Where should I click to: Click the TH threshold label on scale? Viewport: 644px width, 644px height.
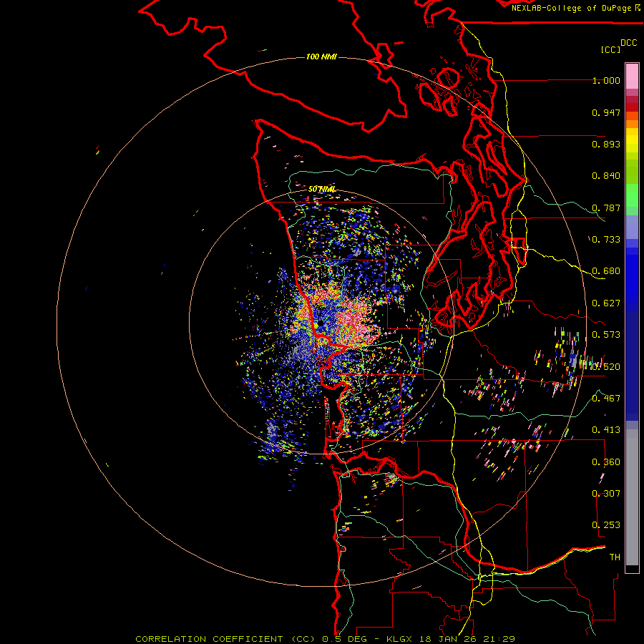point(615,557)
